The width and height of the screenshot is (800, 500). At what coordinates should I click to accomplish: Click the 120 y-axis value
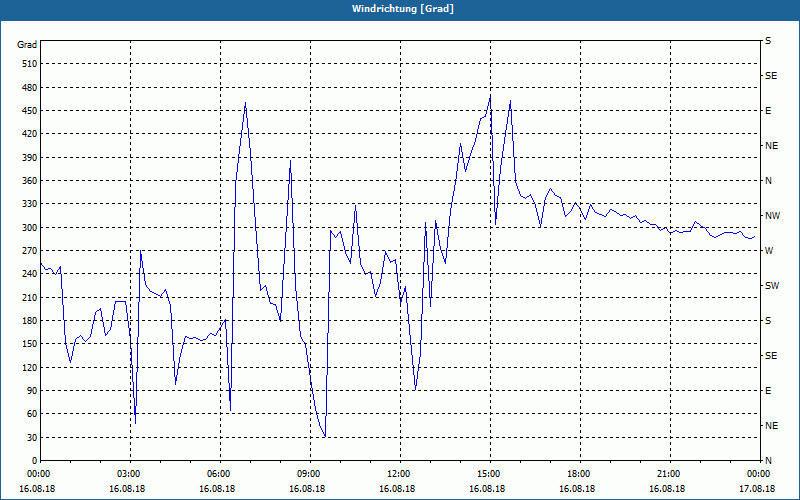click(x=31, y=367)
